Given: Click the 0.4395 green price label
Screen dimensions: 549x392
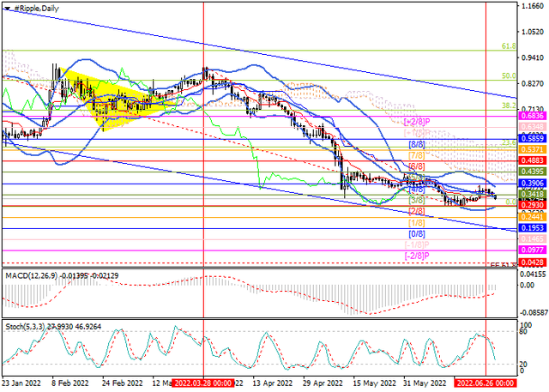Looking at the screenshot, I should pyautogui.click(x=532, y=172).
